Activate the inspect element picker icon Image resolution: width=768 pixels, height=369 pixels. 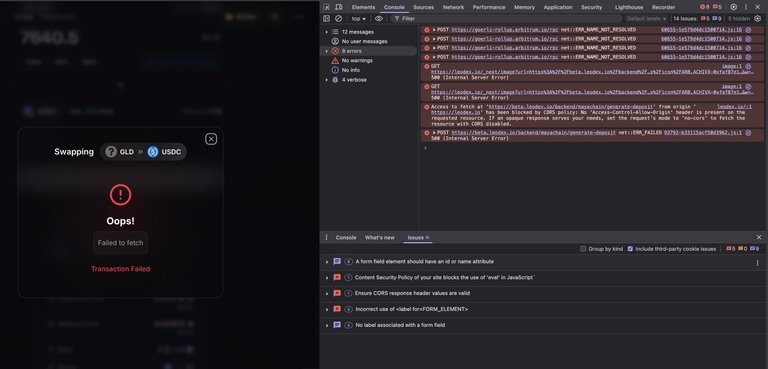click(327, 7)
